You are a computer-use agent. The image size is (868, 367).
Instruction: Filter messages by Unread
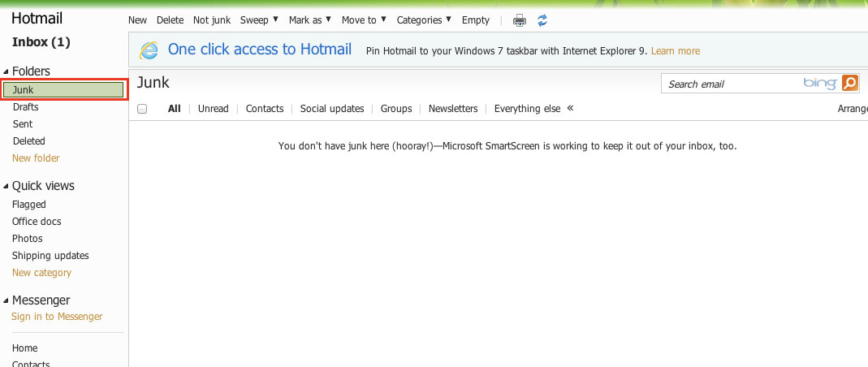tap(214, 109)
